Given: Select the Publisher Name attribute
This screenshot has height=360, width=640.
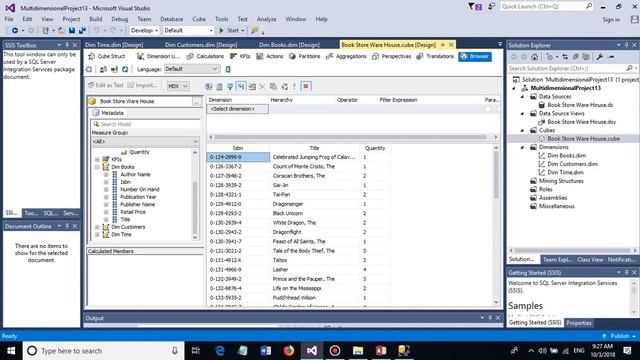Looking at the screenshot, I should coord(137,204).
